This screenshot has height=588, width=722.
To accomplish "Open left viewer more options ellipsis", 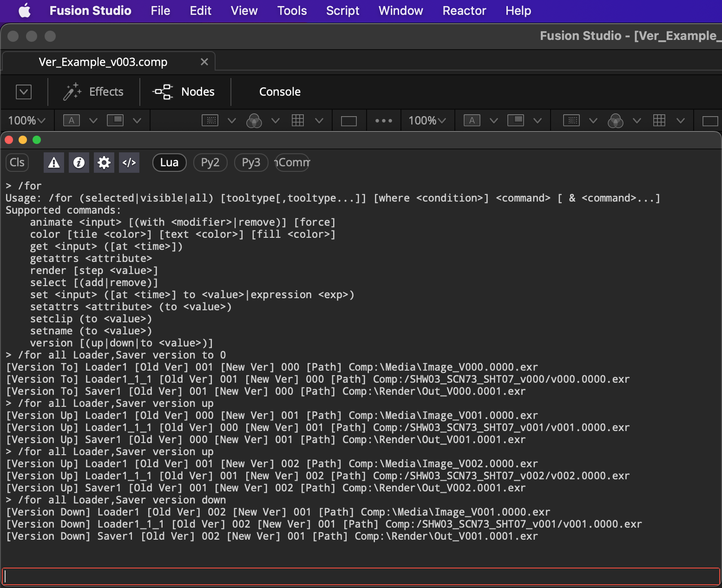I will tap(384, 121).
